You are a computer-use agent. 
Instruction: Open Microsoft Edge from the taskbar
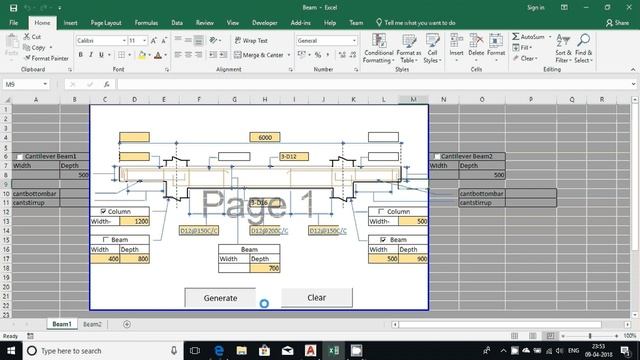[219, 351]
